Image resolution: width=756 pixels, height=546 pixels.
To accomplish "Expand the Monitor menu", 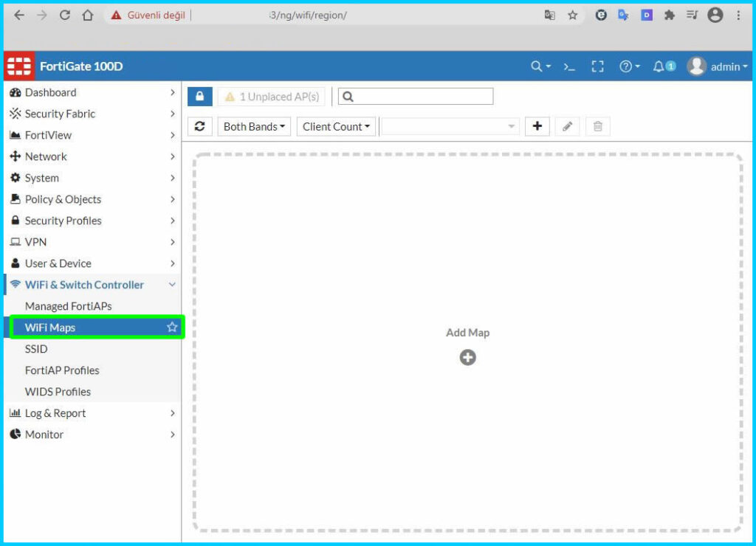I will tap(92, 434).
